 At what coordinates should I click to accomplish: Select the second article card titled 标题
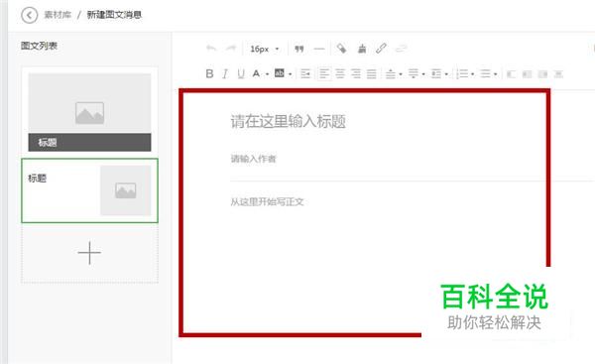coord(89,190)
